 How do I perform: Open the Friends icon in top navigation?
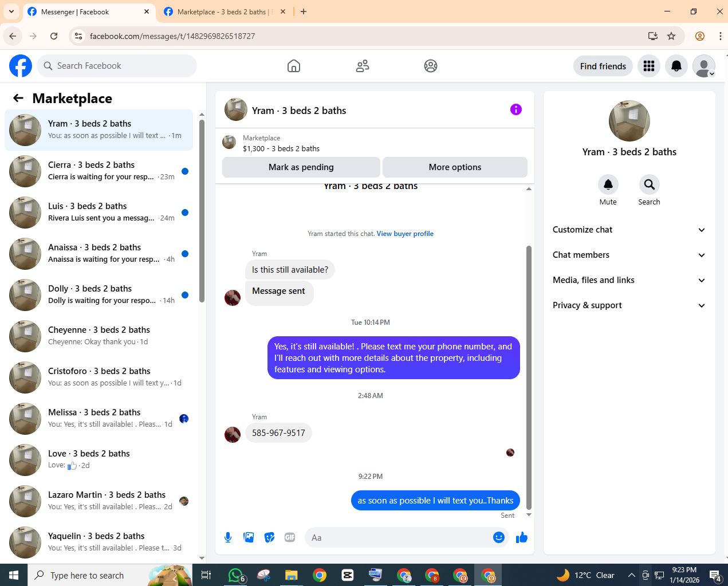(363, 66)
